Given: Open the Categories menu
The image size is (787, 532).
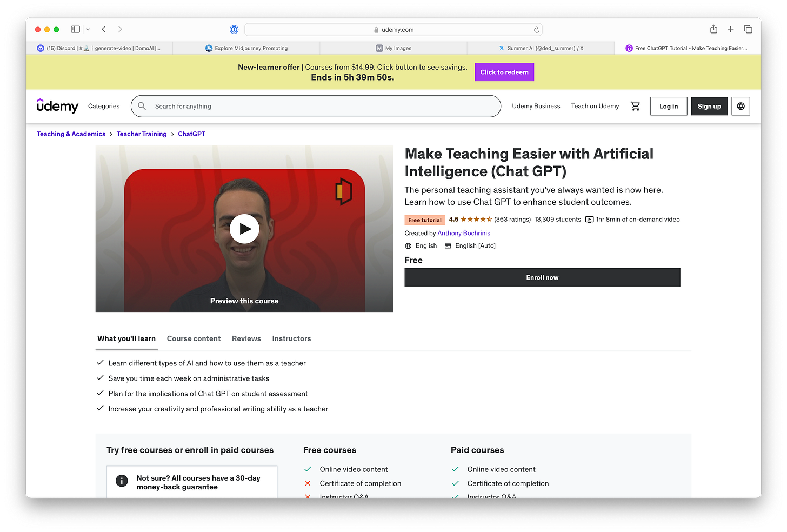Looking at the screenshot, I should (x=104, y=106).
